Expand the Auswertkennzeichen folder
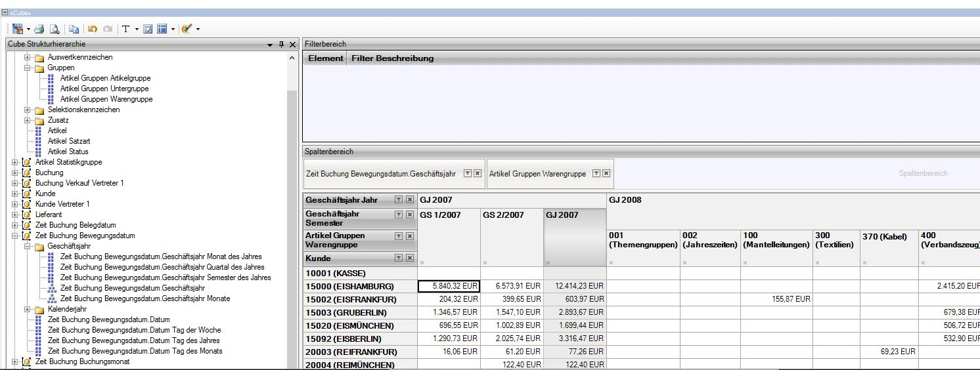 pyautogui.click(x=28, y=57)
